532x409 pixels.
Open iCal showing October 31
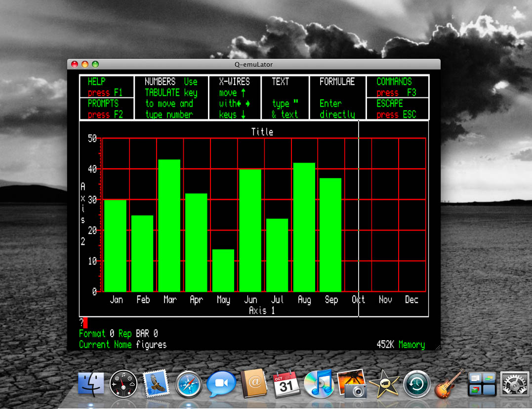point(286,383)
